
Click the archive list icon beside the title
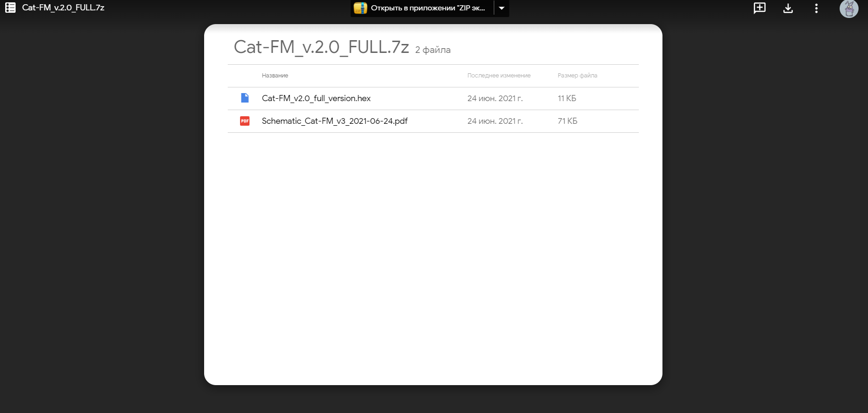(x=10, y=8)
